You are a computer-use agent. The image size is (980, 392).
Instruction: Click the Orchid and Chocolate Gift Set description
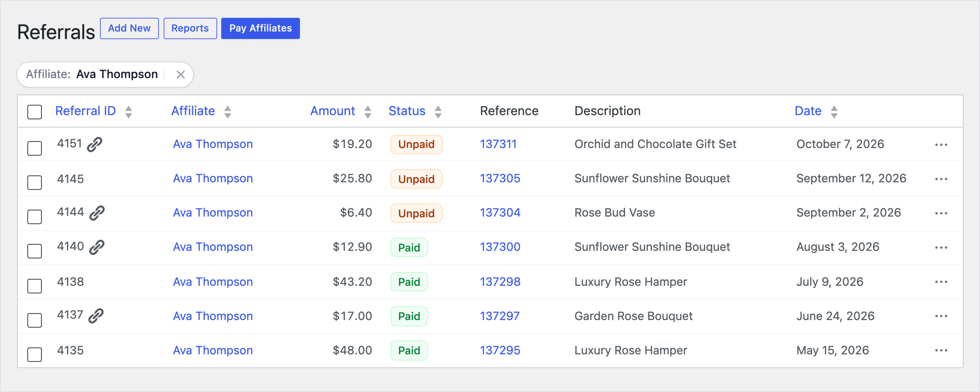[x=655, y=144]
